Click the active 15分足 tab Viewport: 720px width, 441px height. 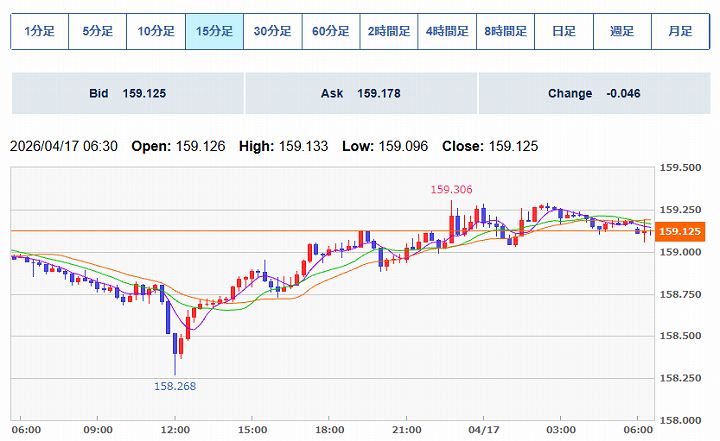point(214,31)
